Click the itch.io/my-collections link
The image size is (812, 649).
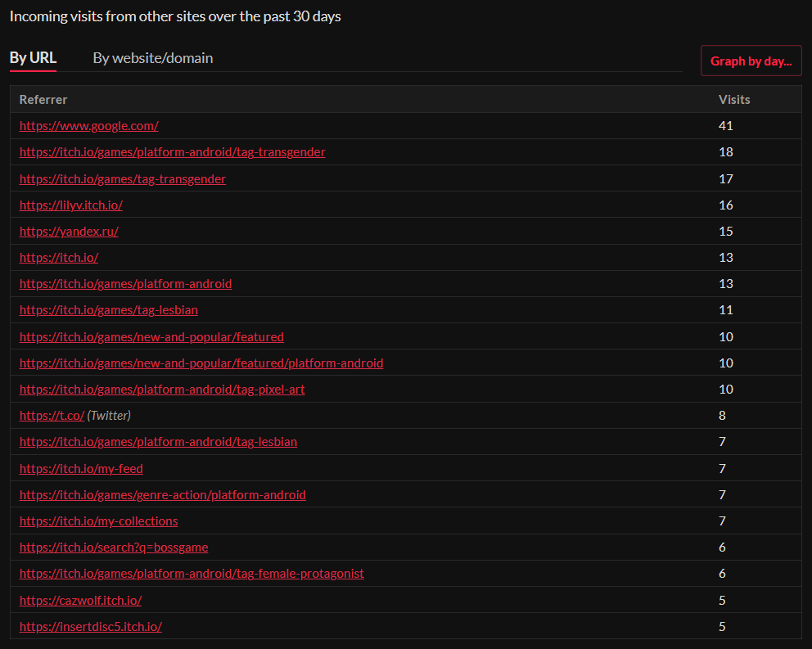tap(98, 521)
